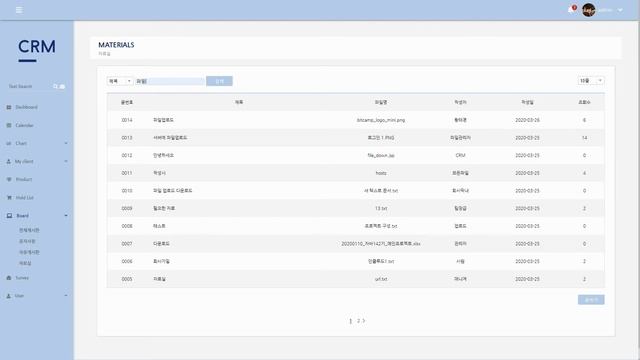The width and height of the screenshot is (640, 360).
Task: Click the sidebar search magnifier icon
Action: 56,87
